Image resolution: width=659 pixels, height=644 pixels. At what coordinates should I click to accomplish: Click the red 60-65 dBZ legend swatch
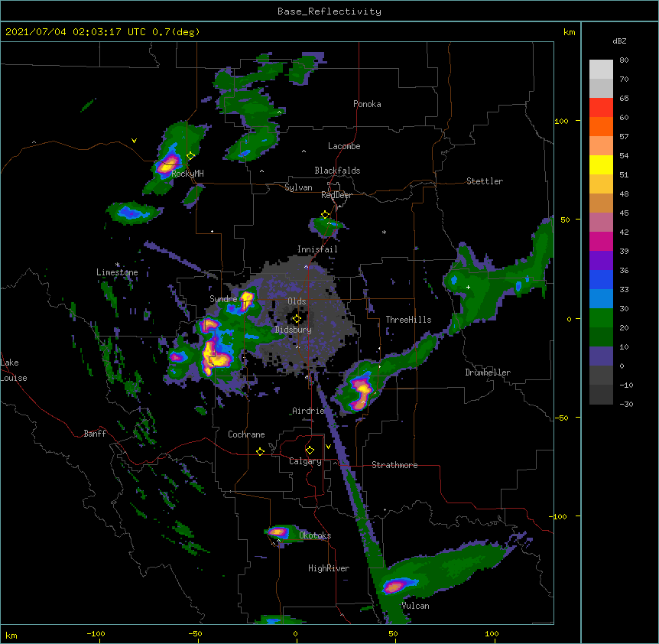pyautogui.click(x=601, y=107)
